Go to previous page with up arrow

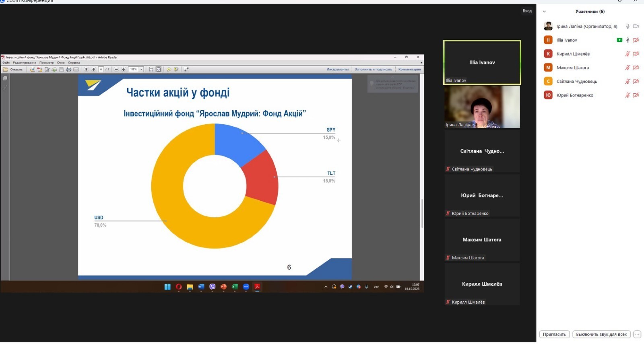[86, 70]
